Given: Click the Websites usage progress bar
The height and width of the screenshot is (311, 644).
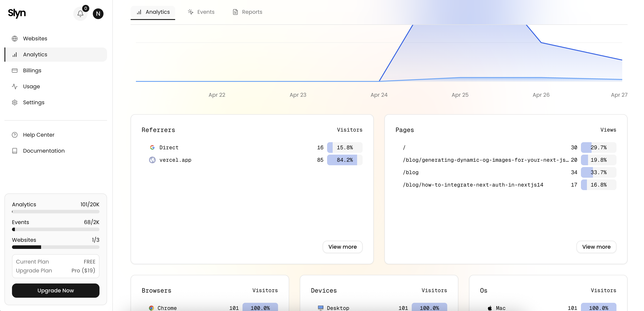Looking at the screenshot, I should 56,247.
